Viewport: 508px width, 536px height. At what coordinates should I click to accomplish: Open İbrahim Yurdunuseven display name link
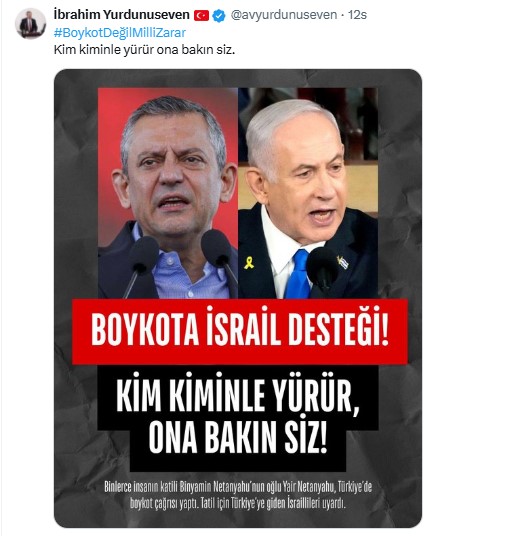pyautogui.click(x=122, y=15)
